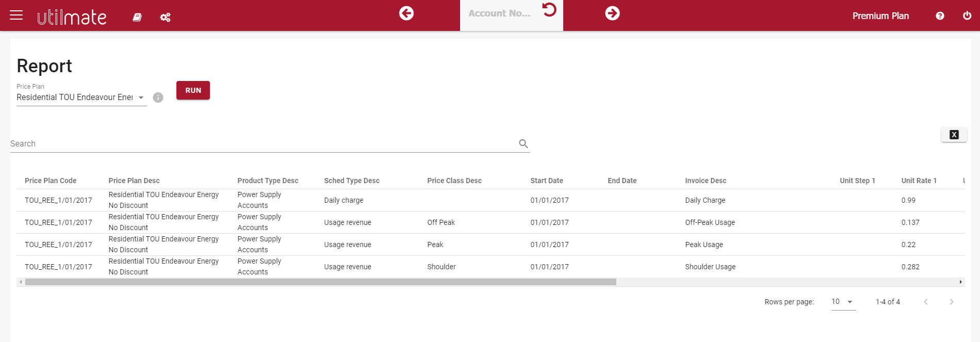Go to next account with right arrow
The image size is (980, 342).
pos(612,13)
